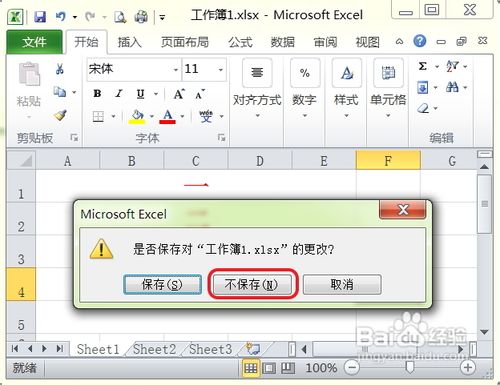Click the Find and Select binoculars icon

452,87
